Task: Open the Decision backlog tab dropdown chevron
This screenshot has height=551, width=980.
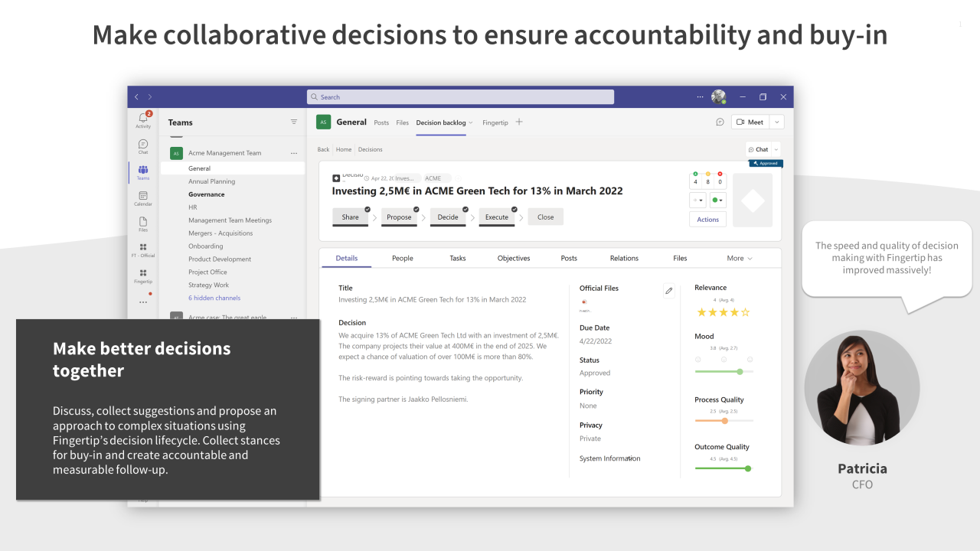Action: click(x=471, y=122)
